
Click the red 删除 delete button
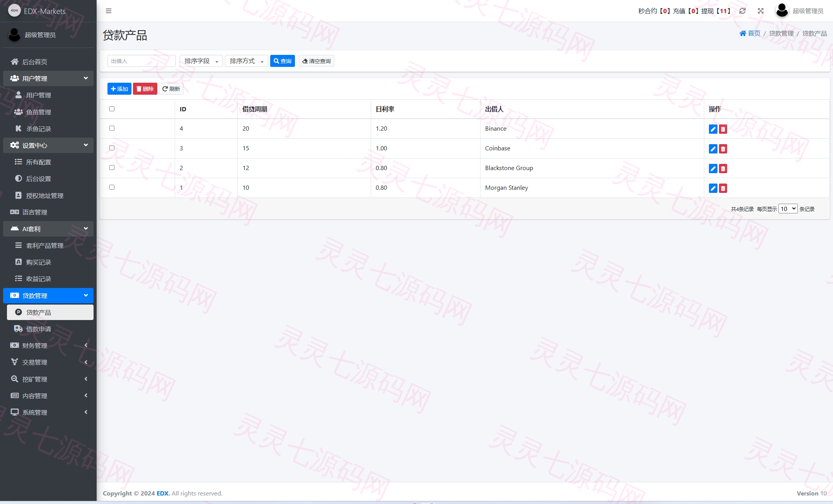145,89
